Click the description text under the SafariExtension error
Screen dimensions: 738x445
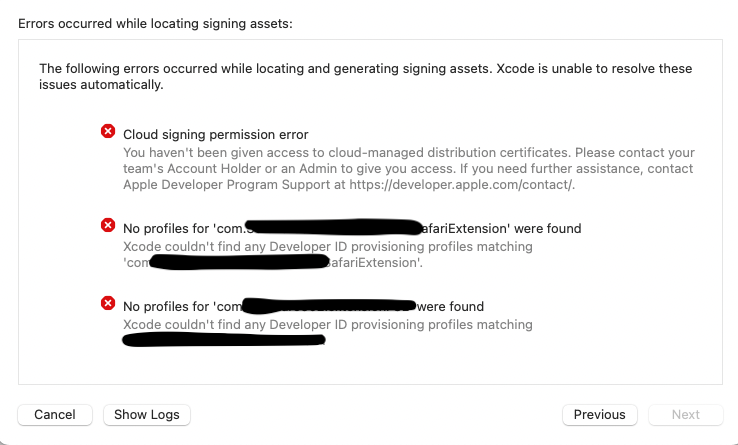pos(328,254)
